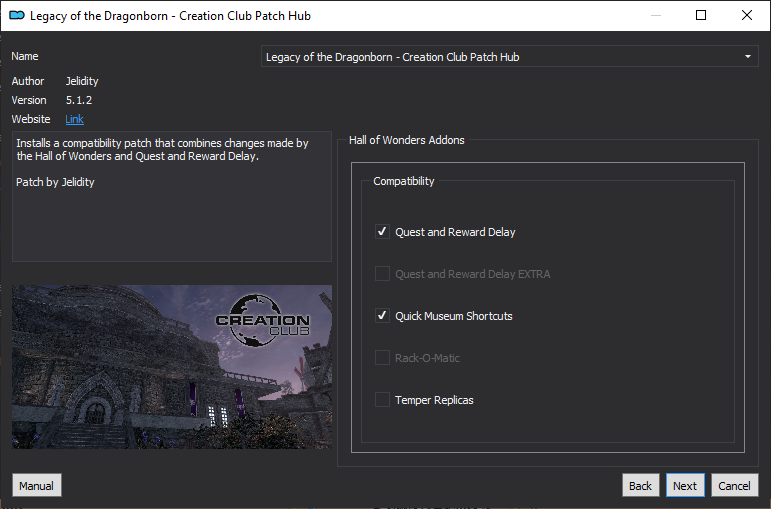
Task: Click the disabled Rack-O-Matic checkbox
Action: 382,358
